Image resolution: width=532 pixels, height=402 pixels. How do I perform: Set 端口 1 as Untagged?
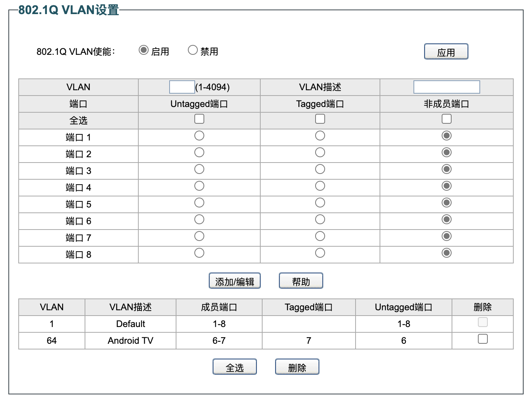point(199,136)
